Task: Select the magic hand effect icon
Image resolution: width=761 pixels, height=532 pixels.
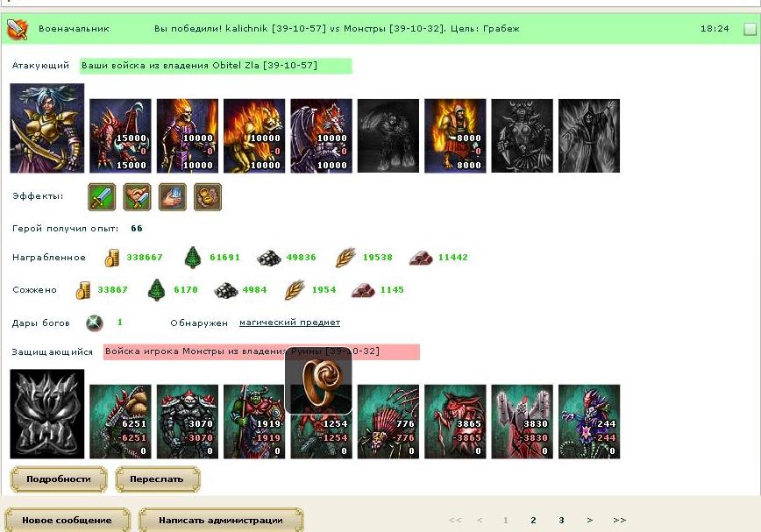Action: tap(173, 197)
